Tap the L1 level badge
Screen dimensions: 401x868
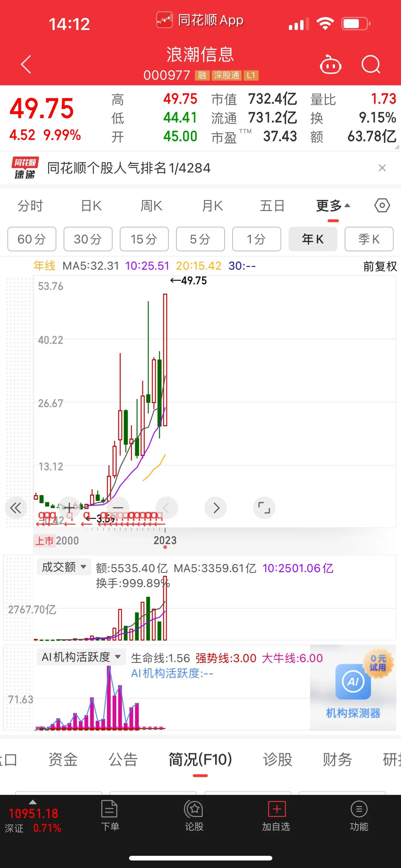[251, 75]
